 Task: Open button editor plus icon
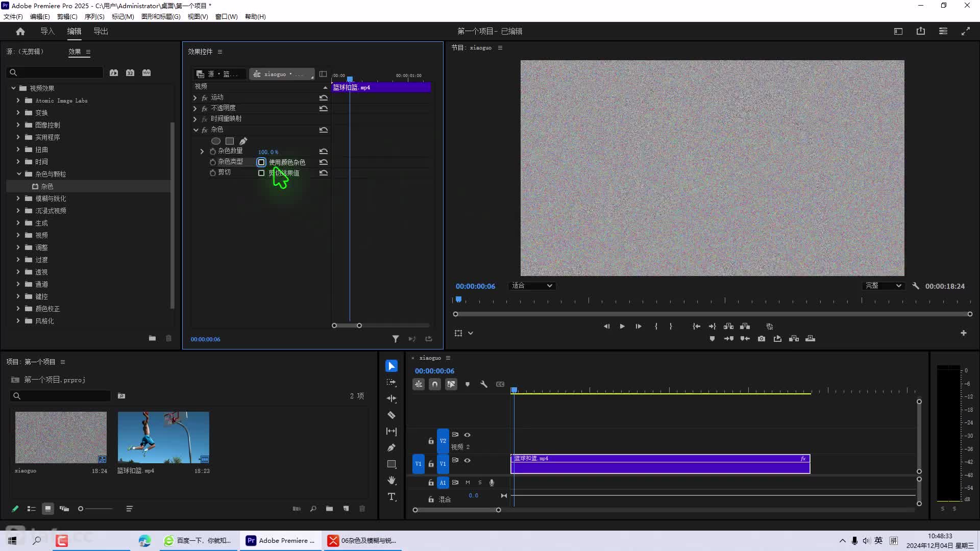[964, 333]
